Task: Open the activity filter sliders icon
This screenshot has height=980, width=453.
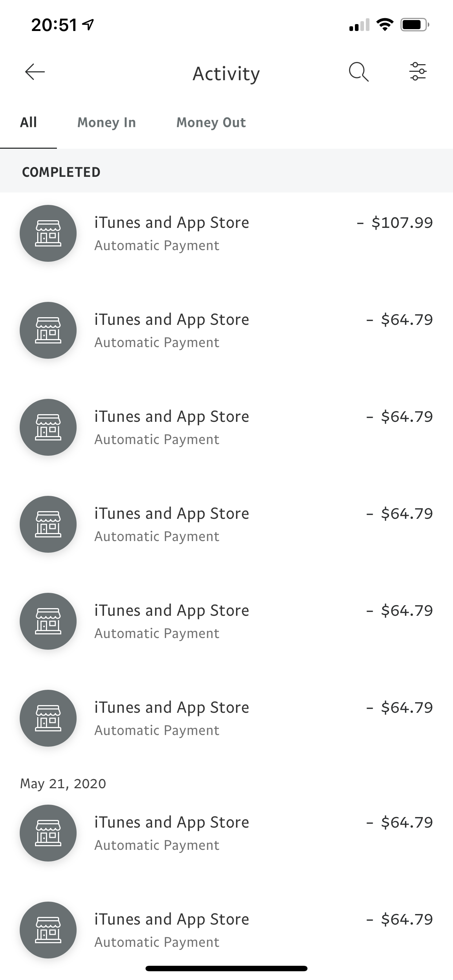Action: 418,71
